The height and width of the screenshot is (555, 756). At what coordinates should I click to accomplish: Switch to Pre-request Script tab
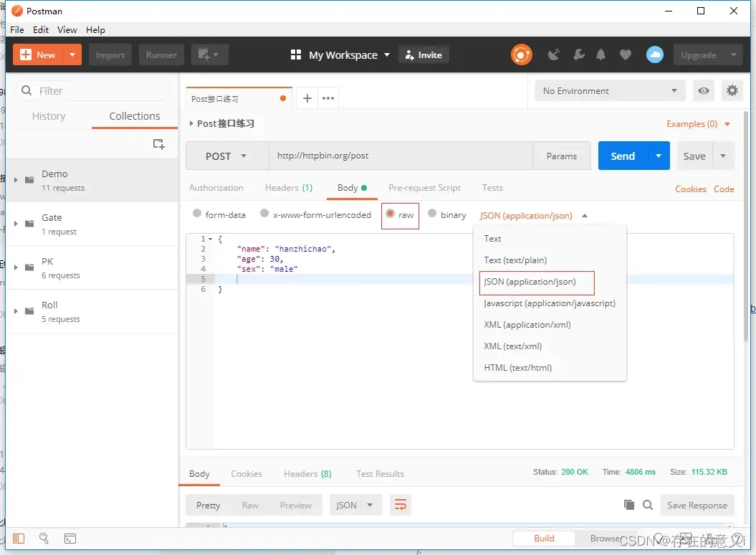pyautogui.click(x=424, y=187)
